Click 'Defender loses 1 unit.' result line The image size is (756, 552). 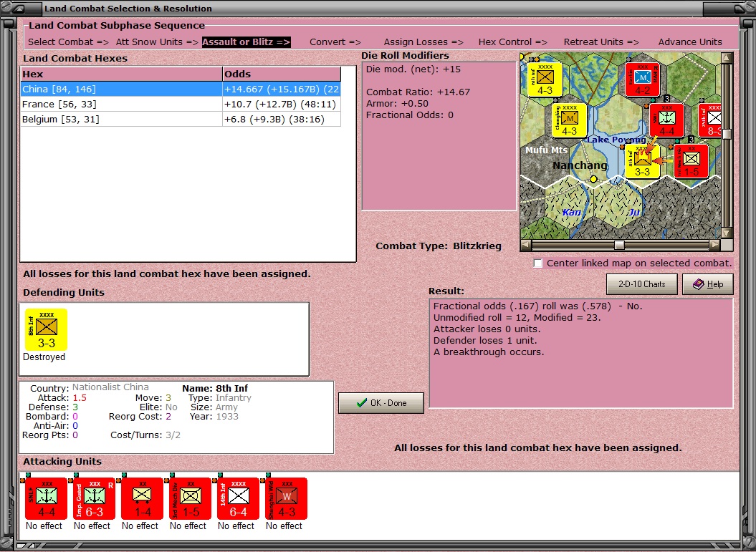point(485,341)
